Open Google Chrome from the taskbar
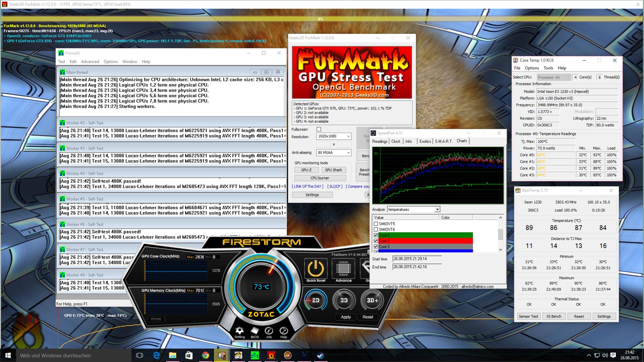 pyautogui.click(x=205, y=355)
